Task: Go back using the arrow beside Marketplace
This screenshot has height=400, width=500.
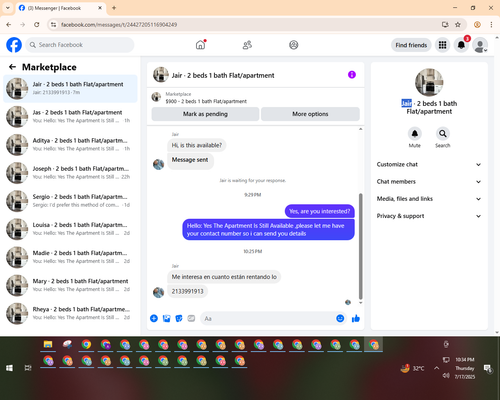Action: (x=12, y=67)
